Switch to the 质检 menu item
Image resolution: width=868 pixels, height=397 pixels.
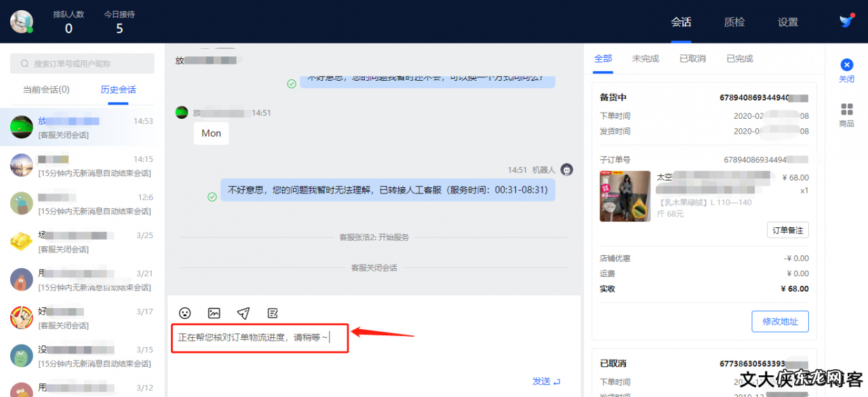[734, 22]
